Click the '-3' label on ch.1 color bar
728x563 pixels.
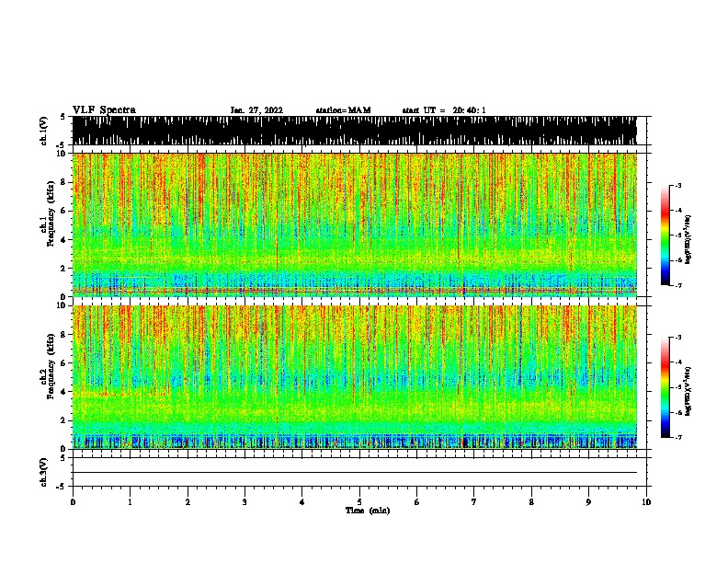[677, 186]
